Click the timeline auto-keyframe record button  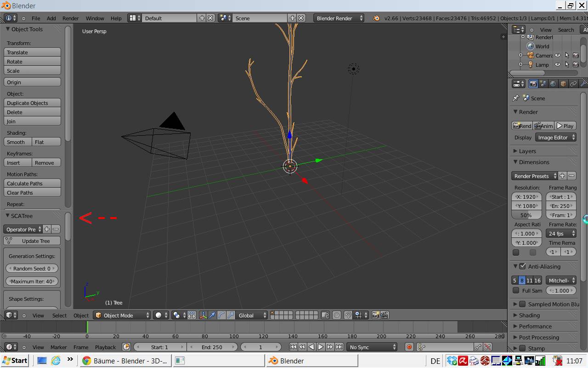[409, 347]
